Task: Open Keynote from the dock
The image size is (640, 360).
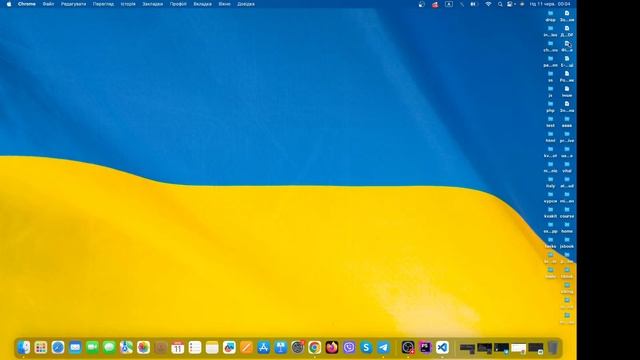Action: 281,347
